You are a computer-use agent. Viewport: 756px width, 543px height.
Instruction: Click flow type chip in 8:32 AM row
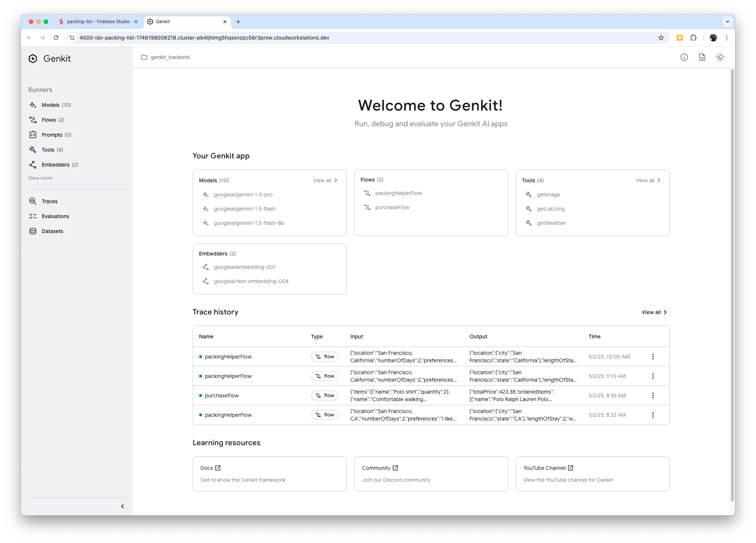[325, 415]
